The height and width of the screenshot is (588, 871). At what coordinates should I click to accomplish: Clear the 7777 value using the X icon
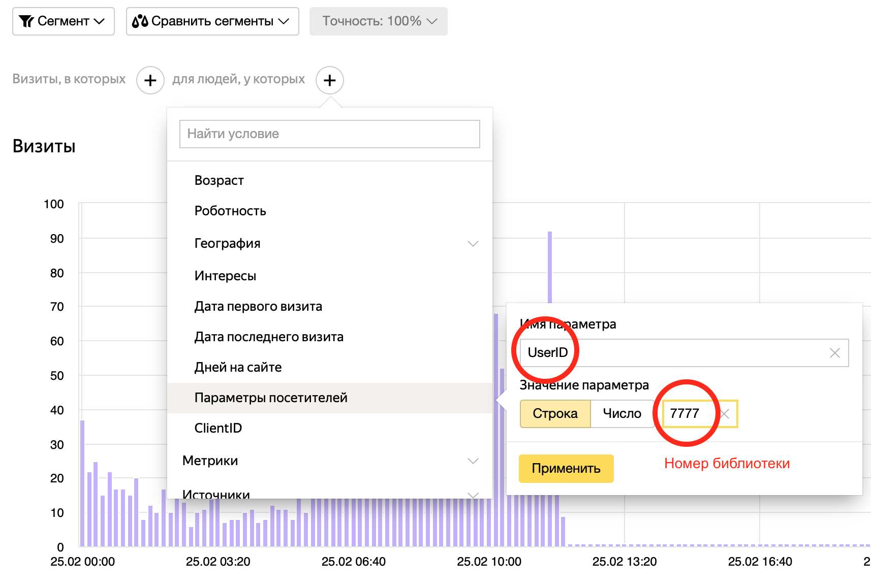coord(725,414)
